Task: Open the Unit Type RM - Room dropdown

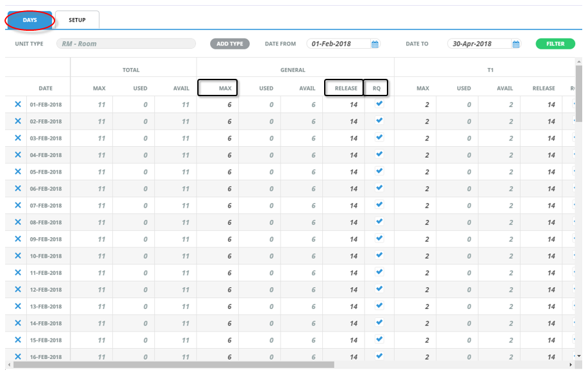Action: [126, 44]
